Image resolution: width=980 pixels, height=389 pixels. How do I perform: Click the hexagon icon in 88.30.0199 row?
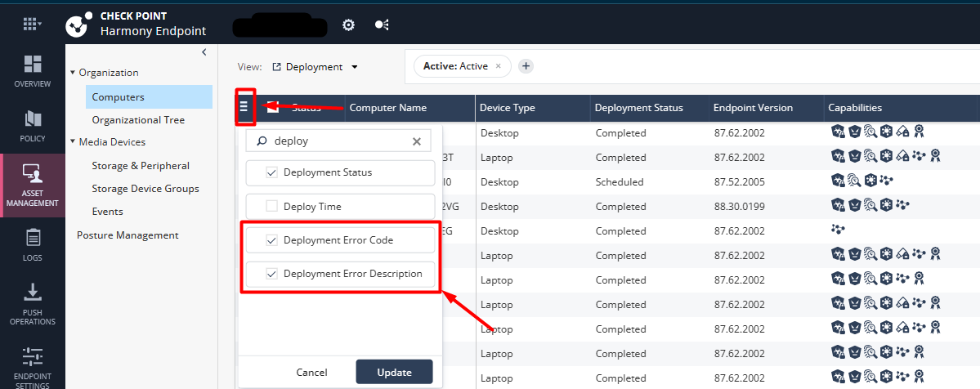click(886, 206)
